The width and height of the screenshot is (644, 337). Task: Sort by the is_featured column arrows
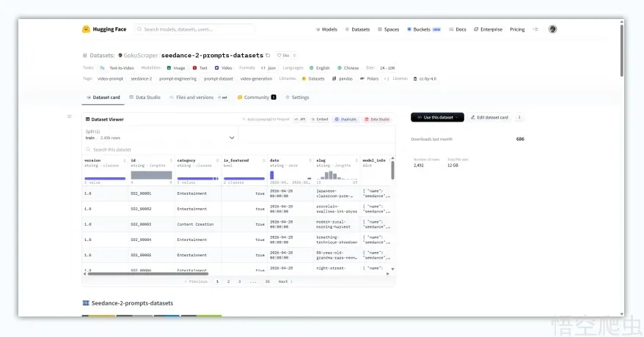(x=263, y=160)
